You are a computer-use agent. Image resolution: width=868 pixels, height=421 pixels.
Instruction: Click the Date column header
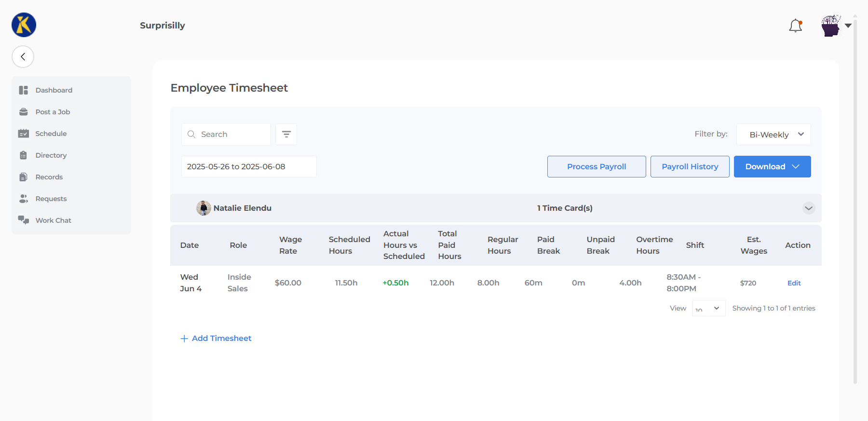[x=190, y=245]
